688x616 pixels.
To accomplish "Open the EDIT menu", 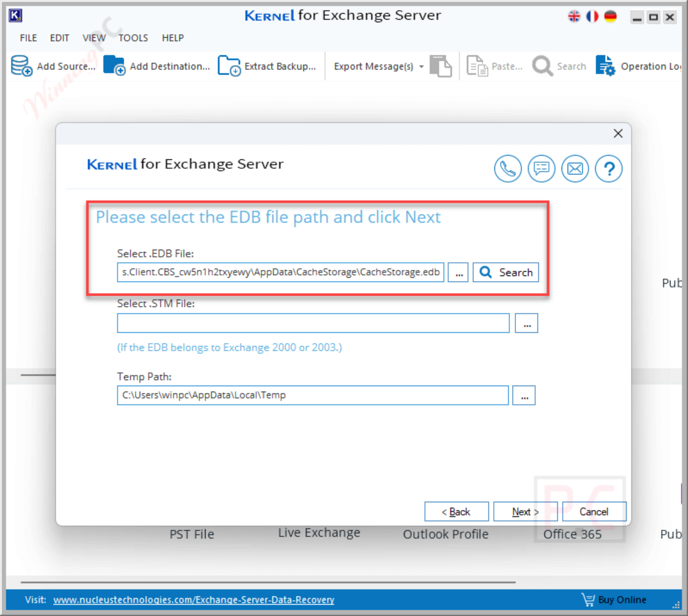I will click(x=59, y=38).
